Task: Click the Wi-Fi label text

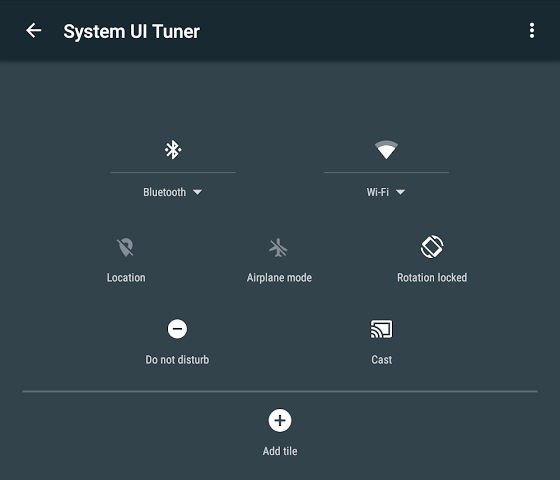Action: click(x=378, y=192)
